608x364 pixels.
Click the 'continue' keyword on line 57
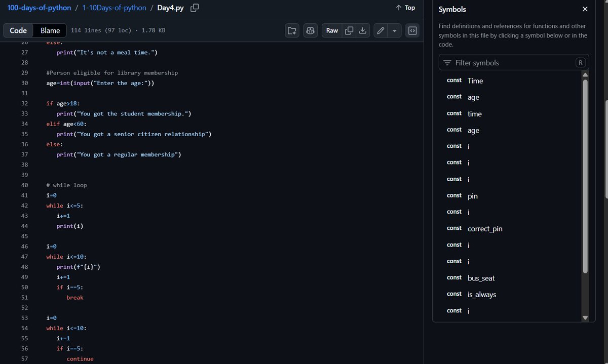pyautogui.click(x=80, y=359)
